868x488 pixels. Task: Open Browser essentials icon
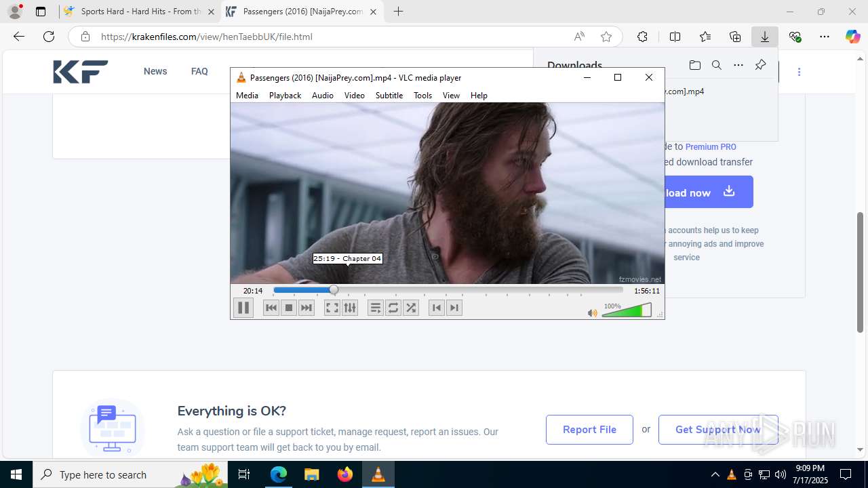(795, 37)
